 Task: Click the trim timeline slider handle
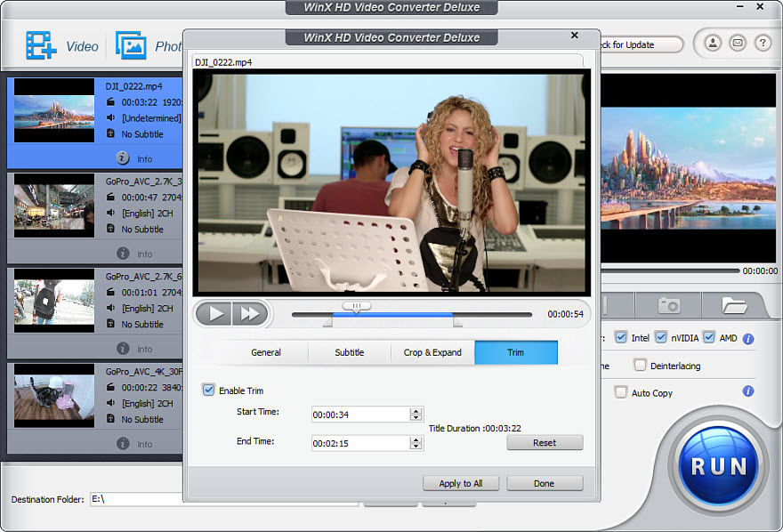[357, 306]
